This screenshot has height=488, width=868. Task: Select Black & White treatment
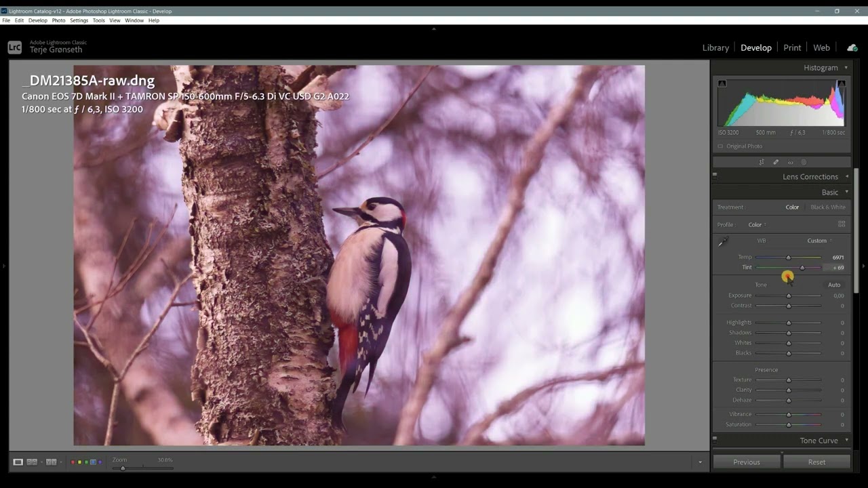pos(828,207)
